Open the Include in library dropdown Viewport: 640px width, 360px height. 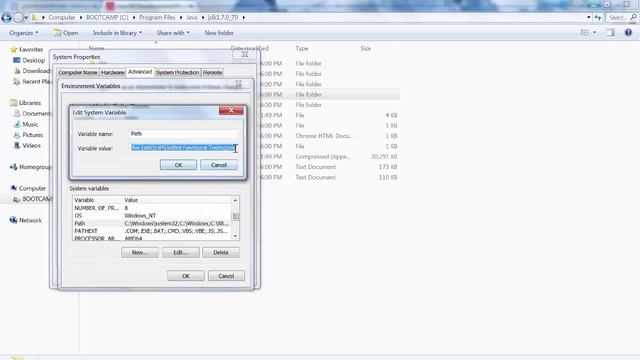118,33
